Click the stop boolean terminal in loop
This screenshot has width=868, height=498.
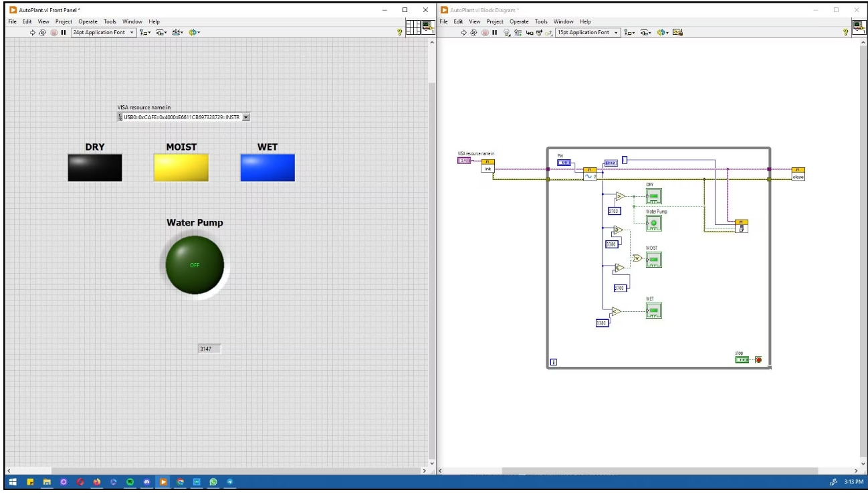pyautogui.click(x=742, y=359)
